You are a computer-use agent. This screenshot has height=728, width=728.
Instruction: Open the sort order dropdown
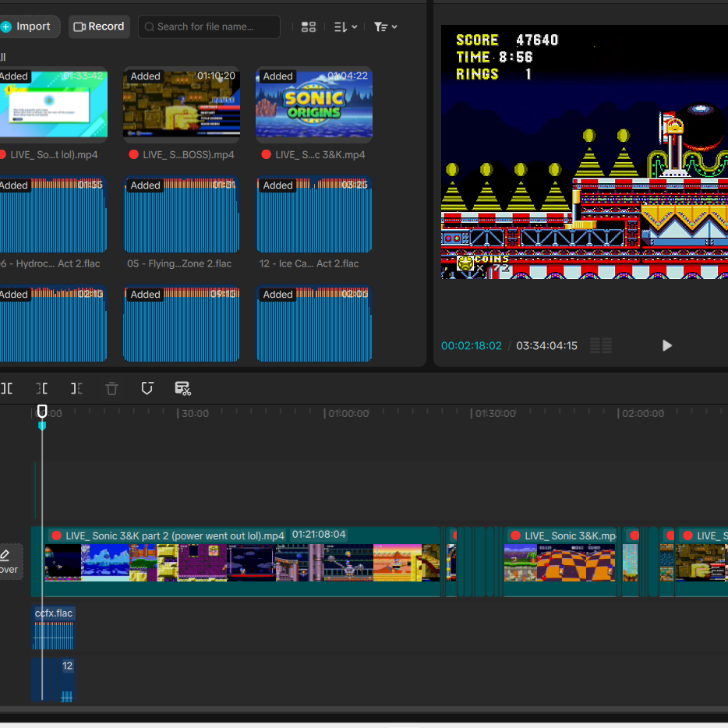coord(346,27)
